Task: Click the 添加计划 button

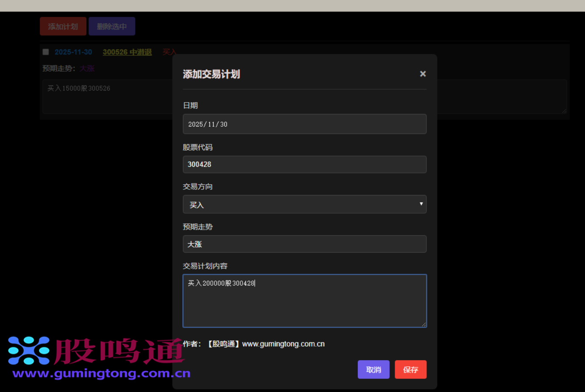Action: 63,26
